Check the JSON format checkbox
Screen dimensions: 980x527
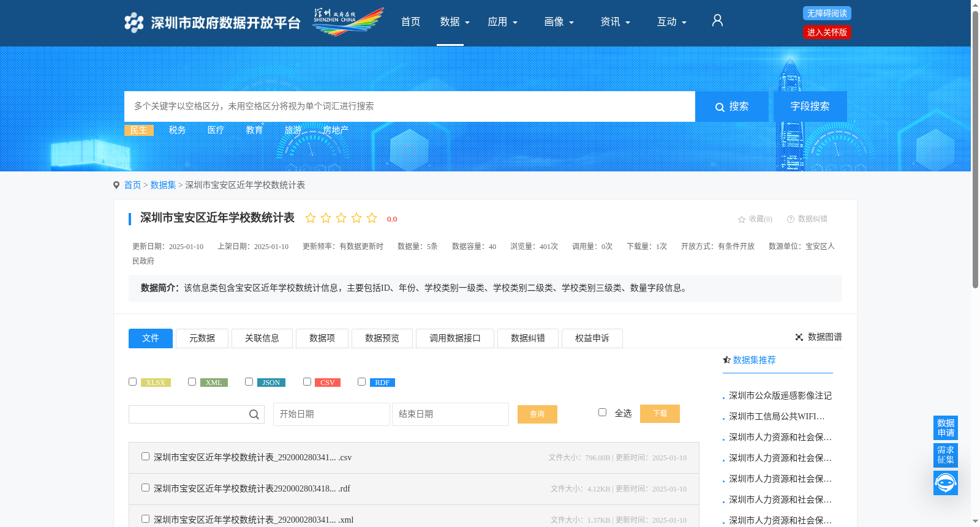coord(249,382)
